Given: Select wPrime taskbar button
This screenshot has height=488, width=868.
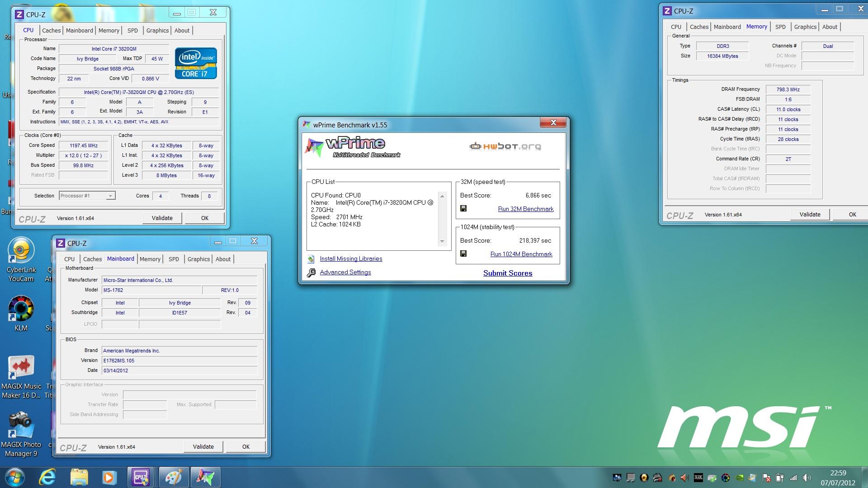Looking at the screenshot, I should 205,477.
